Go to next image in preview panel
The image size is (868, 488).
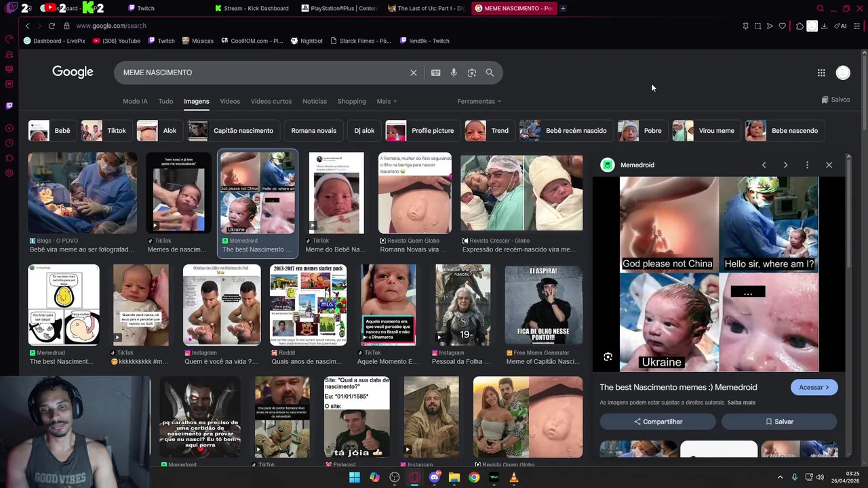(785, 165)
